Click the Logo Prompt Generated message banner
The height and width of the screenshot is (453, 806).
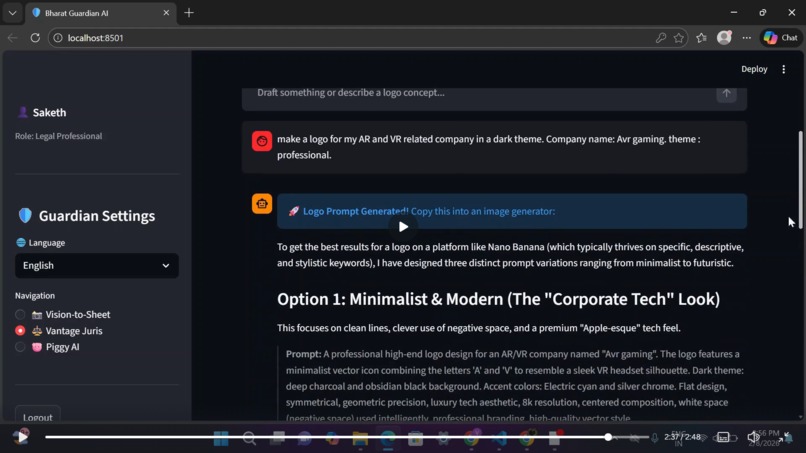coord(511,211)
